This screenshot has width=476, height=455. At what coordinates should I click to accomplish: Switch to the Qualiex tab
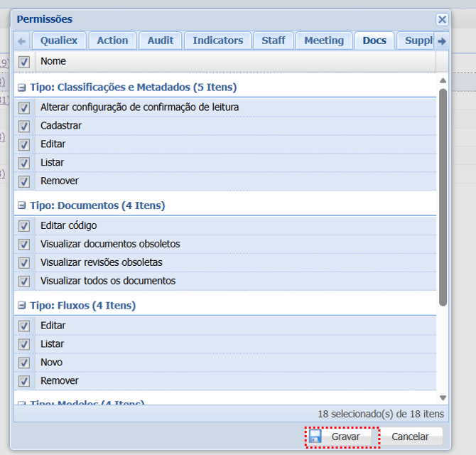(x=59, y=41)
